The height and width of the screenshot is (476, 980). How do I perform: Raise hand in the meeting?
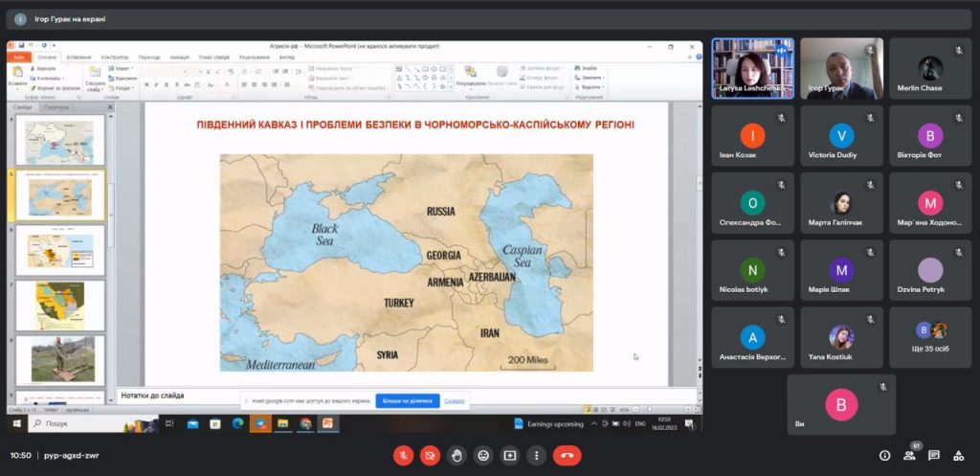click(x=457, y=456)
